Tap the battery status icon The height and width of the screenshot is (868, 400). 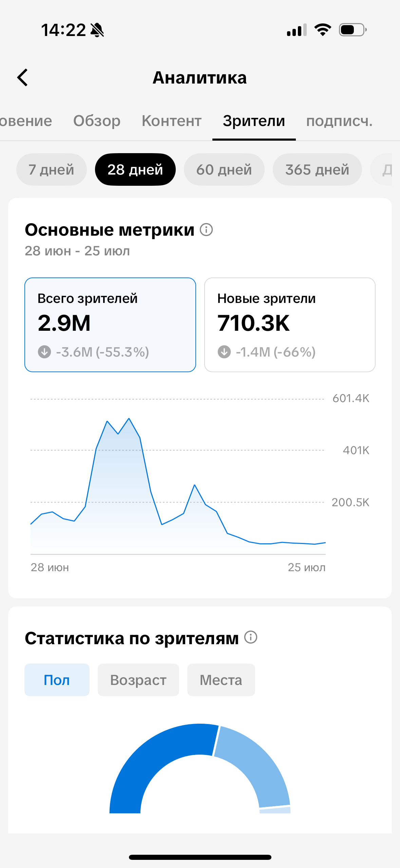click(353, 30)
